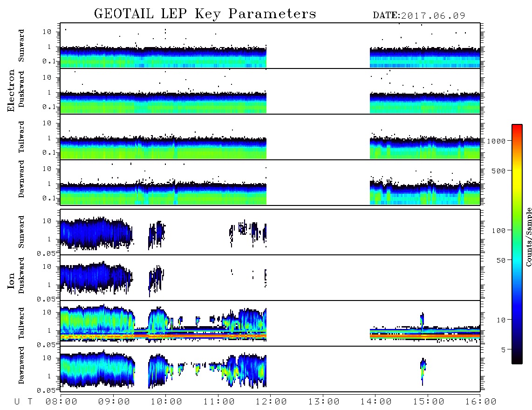Viewport: 532px width, 410px height.
Task: Click the "12:00" time tick label
Action: [x=271, y=402]
